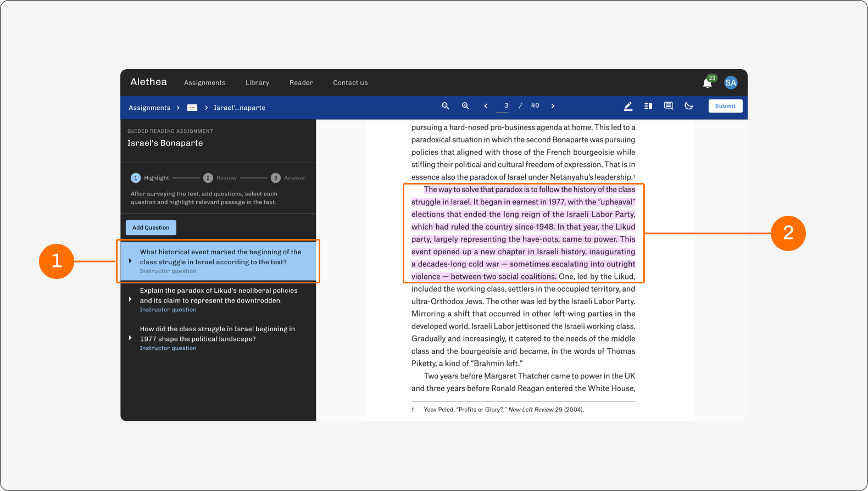Image resolution: width=868 pixels, height=491 pixels.
Task: Open the Library menu item
Action: point(257,83)
